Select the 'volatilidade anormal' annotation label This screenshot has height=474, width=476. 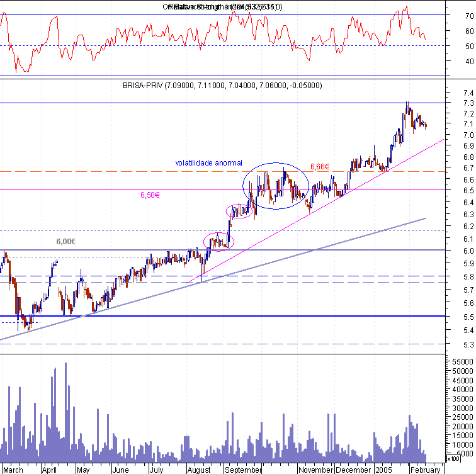coord(208,163)
